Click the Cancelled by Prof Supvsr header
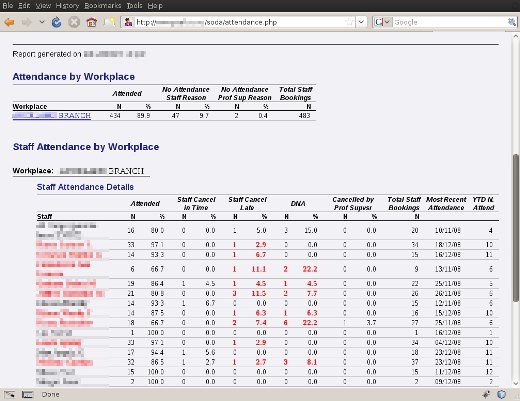 point(353,204)
